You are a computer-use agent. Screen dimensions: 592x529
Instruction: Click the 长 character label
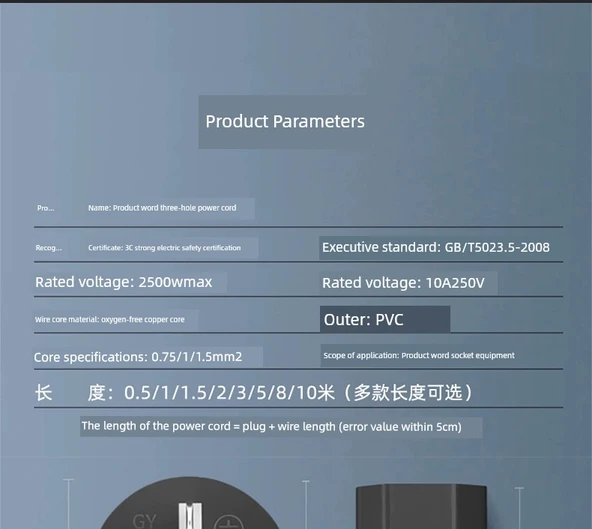point(43,393)
